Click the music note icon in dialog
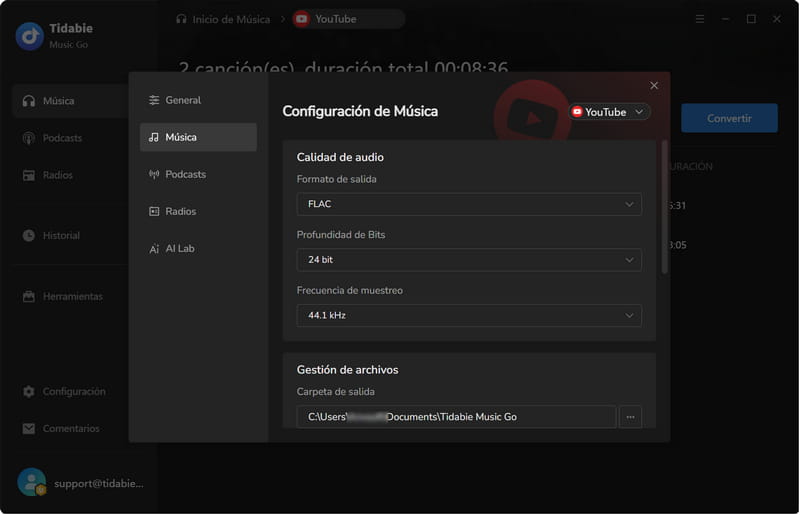This screenshot has width=800, height=515. [154, 137]
